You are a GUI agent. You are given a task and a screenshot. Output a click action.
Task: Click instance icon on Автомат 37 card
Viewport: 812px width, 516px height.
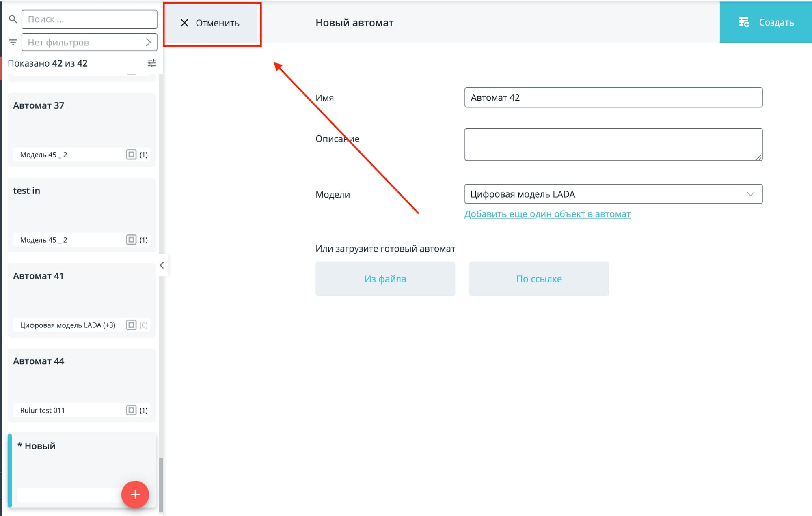(131, 155)
